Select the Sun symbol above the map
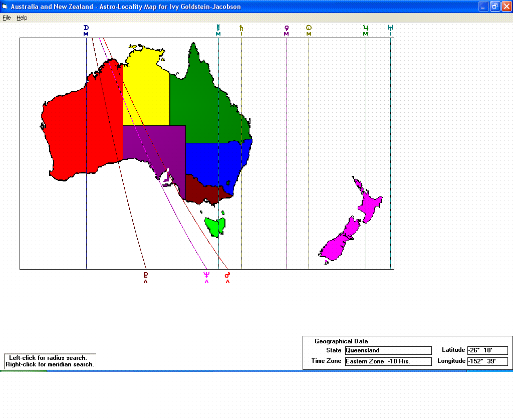513x420 pixels. click(309, 28)
